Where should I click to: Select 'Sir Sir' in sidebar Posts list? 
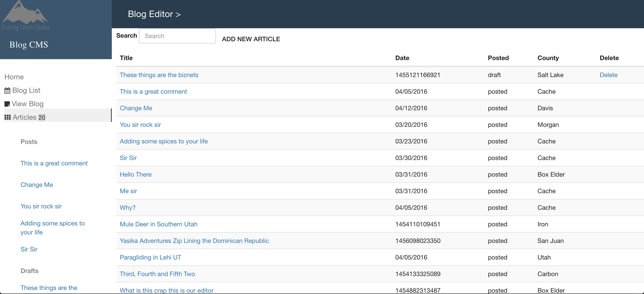[29, 249]
